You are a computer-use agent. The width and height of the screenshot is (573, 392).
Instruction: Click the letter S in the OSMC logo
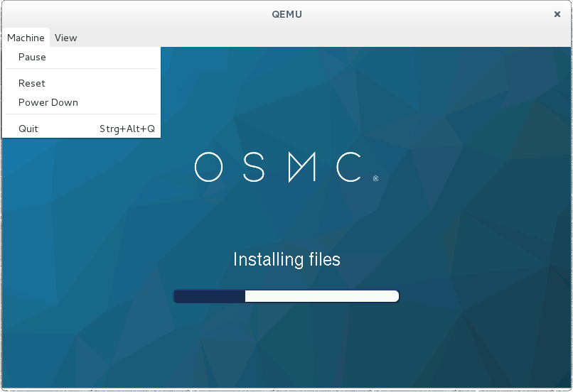[257, 168]
